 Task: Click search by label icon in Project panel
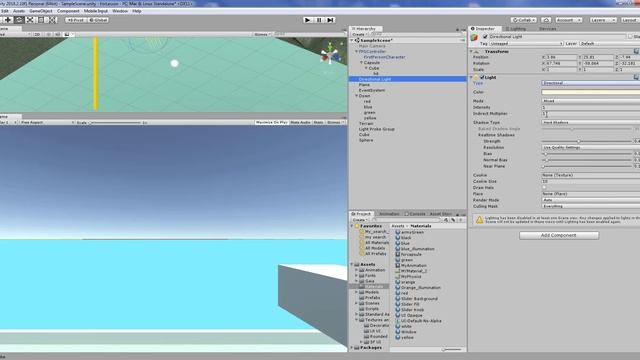point(453,220)
